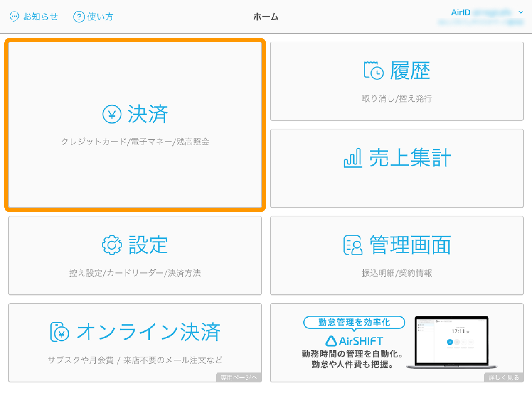Click the ホーム page title

266,17
